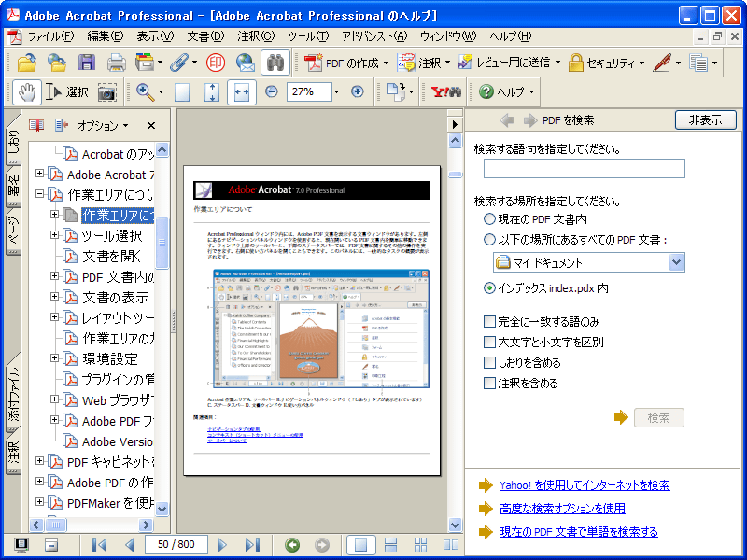Click the Open folder icon in toolbar
The image size is (747, 560).
tap(27, 63)
